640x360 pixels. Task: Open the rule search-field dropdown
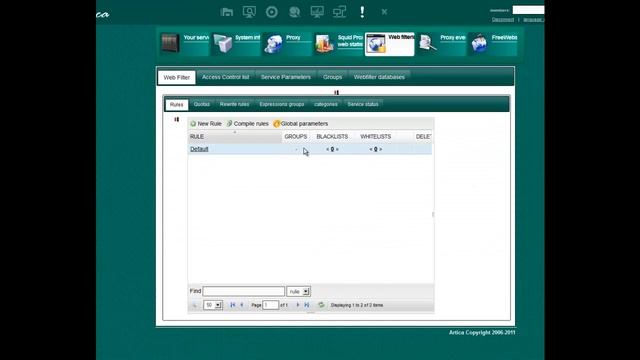[298, 291]
